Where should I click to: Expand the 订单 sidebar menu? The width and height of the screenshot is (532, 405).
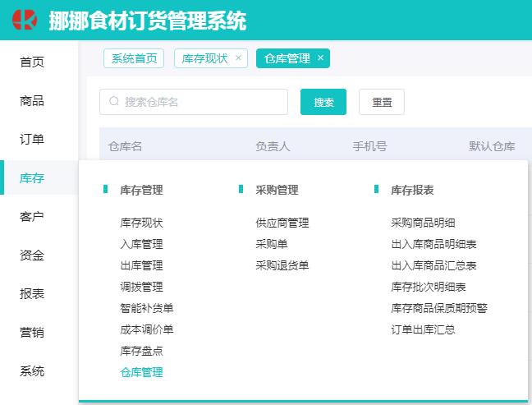pos(32,140)
